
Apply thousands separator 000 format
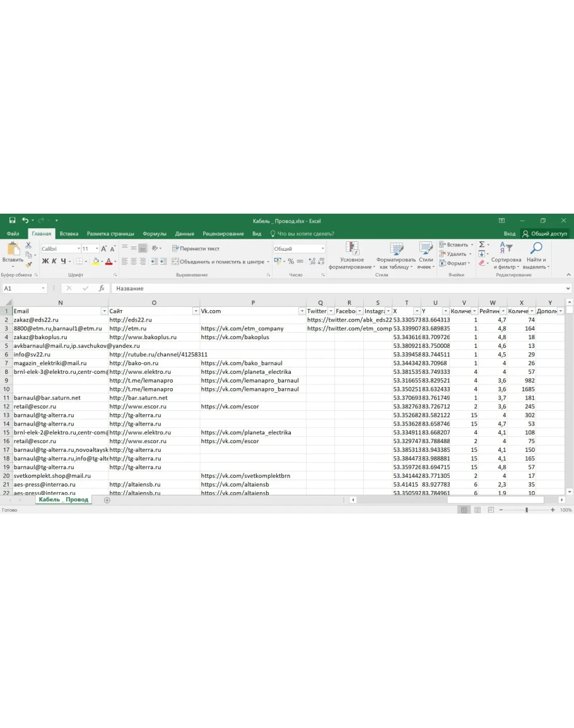(x=300, y=262)
